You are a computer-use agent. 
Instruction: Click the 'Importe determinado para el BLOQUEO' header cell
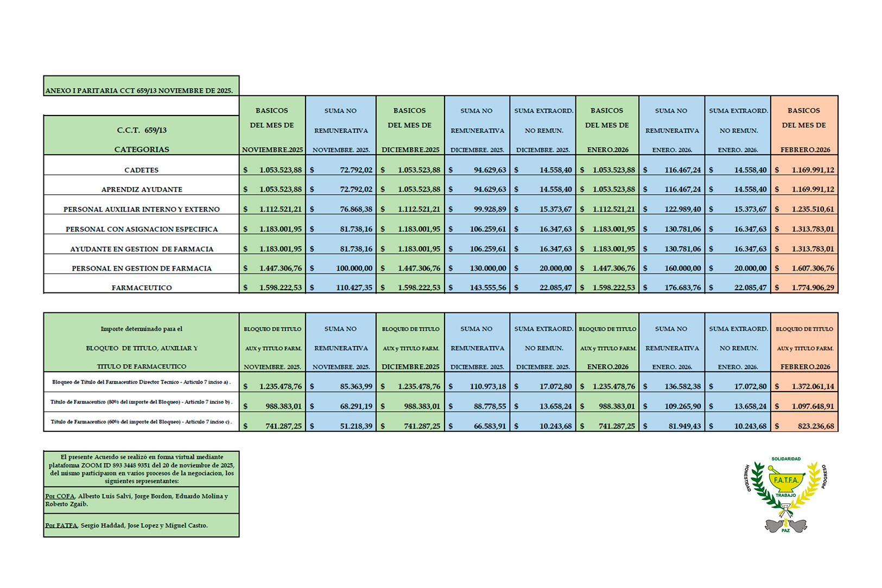pos(141,347)
